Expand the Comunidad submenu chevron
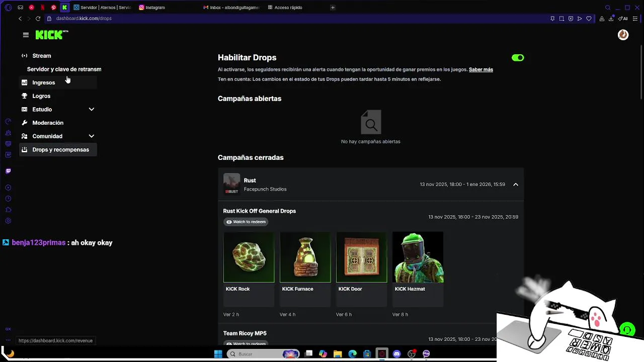The image size is (644, 362). [x=92, y=136]
